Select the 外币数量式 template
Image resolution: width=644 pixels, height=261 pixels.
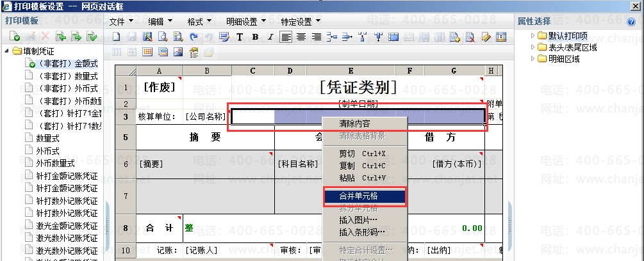click(56, 163)
